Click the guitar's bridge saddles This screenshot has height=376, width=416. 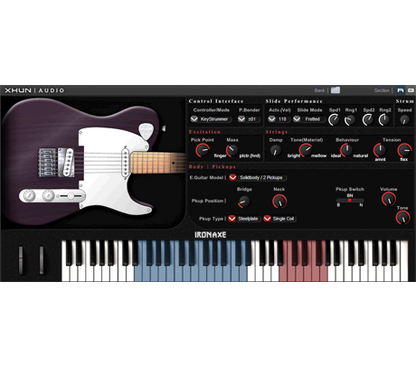click(47, 163)
